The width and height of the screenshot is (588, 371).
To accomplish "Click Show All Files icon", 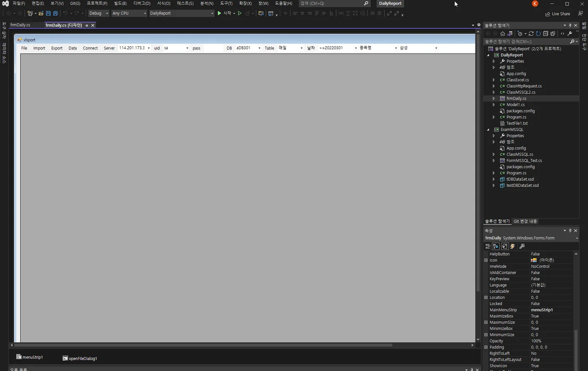I will [x=553, y=33].
